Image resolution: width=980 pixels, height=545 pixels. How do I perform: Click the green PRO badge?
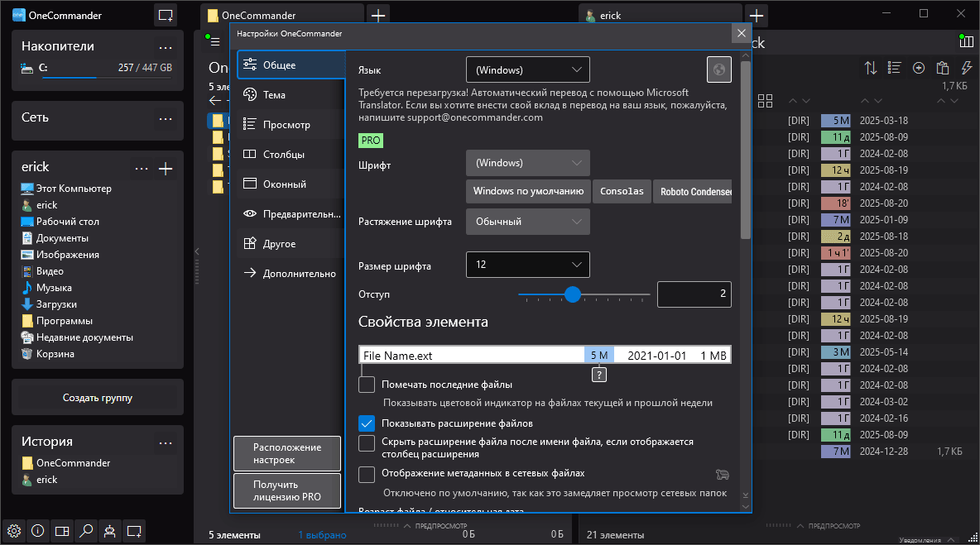(371, 141)
